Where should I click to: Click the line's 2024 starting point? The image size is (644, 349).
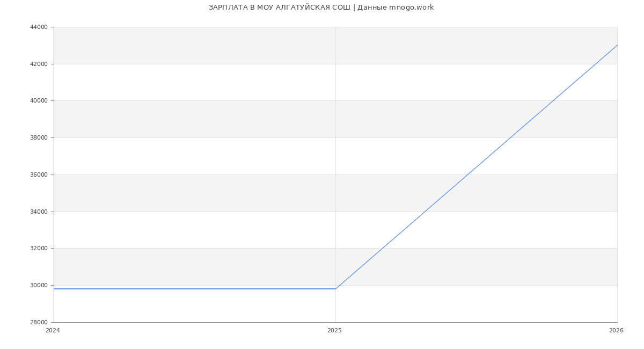tap(54, 289)
